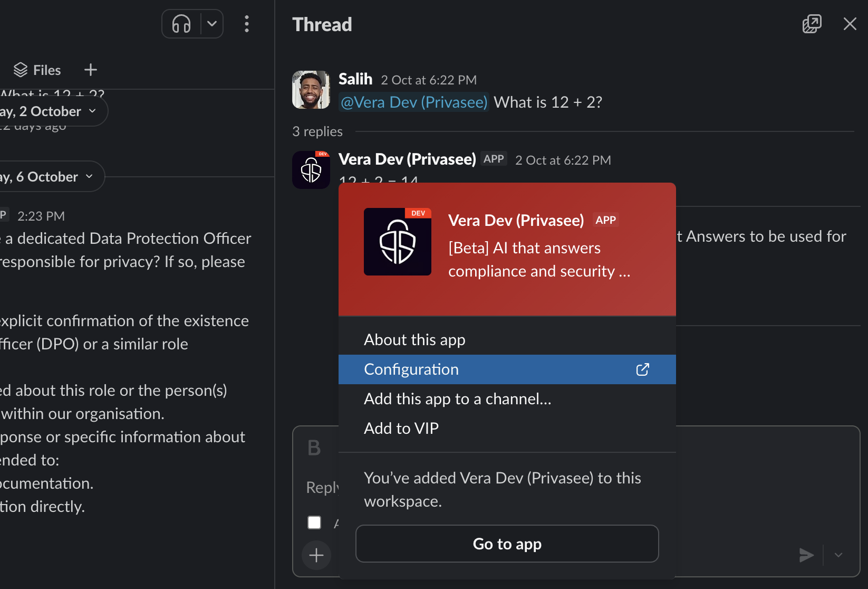
Task: Expand the 6 October date dropdown
Action: tap(50, 177)
